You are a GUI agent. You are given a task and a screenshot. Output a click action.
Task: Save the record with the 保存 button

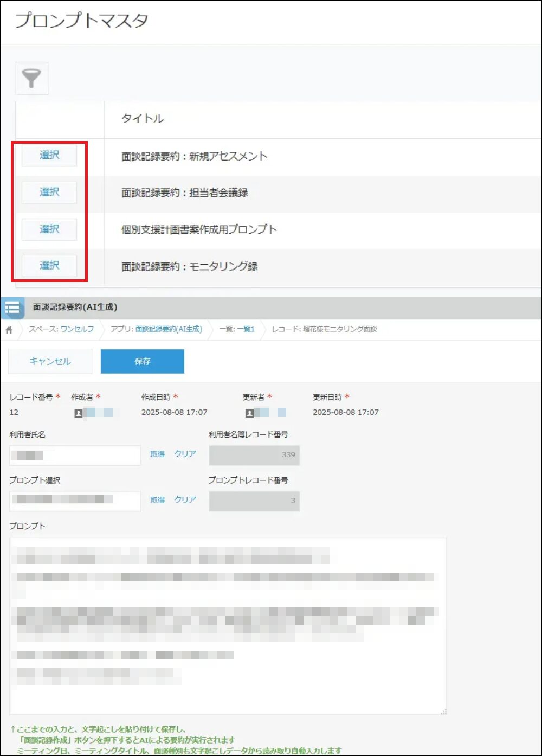(x=142, y=361)
